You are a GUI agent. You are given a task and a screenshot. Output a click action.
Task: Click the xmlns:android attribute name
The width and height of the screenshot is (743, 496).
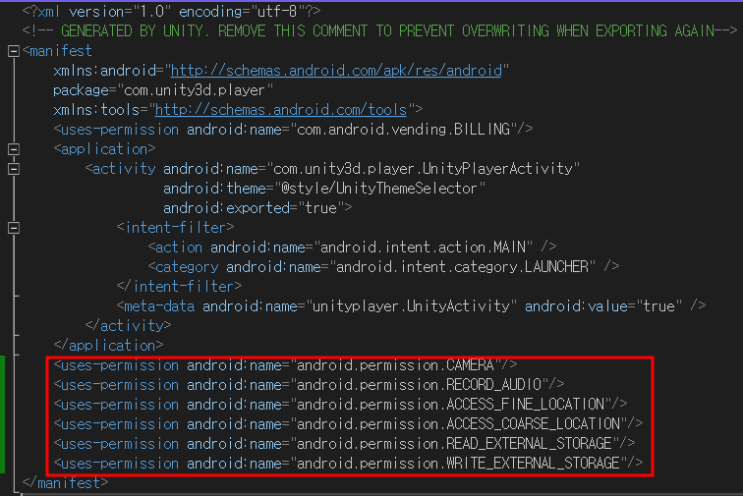[x=105, y=71]
